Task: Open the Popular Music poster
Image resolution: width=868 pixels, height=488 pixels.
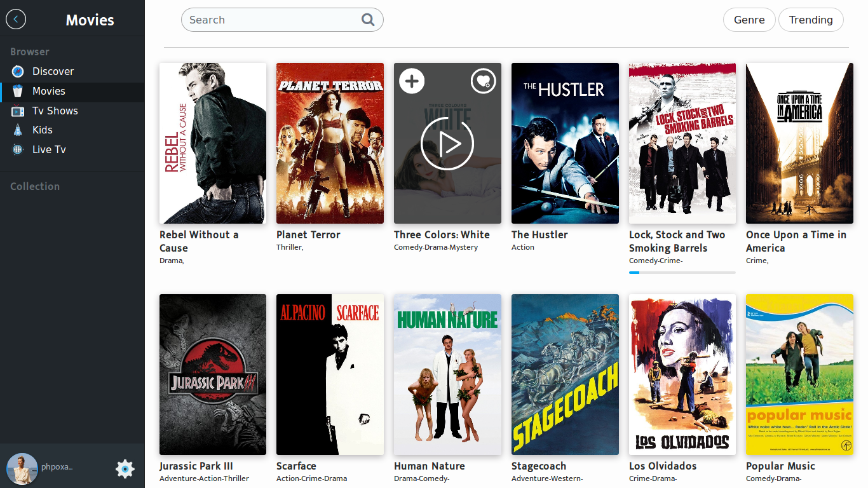Action: coord(799,374)
